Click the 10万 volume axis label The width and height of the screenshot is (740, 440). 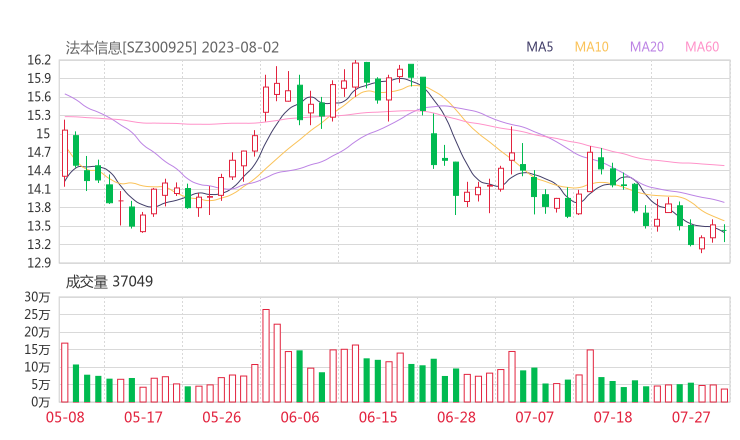37,367
